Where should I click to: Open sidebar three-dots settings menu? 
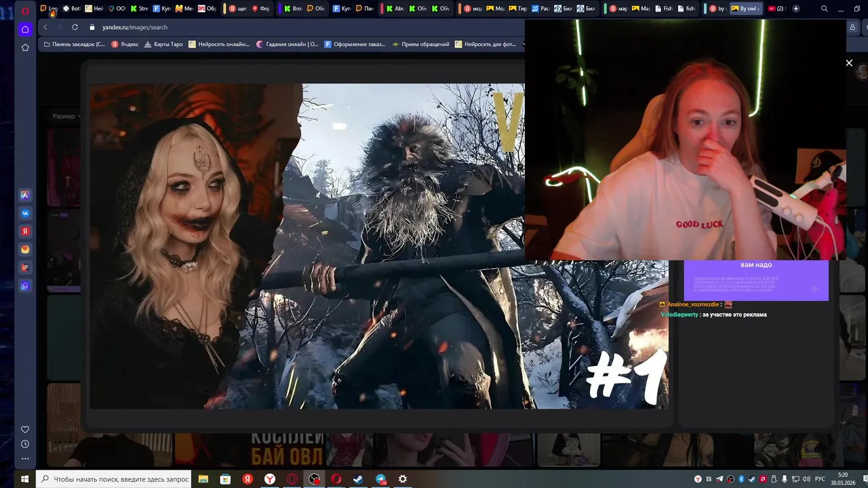[25, 459]
